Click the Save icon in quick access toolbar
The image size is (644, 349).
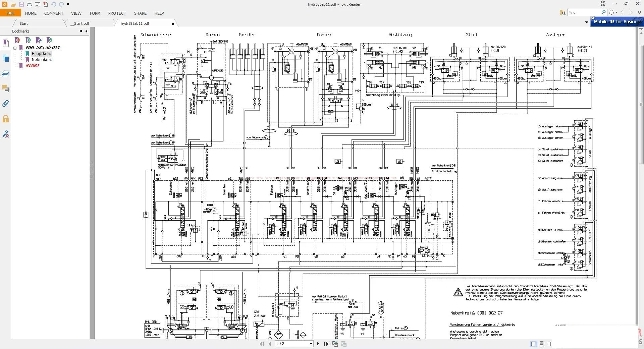(21, 4)
